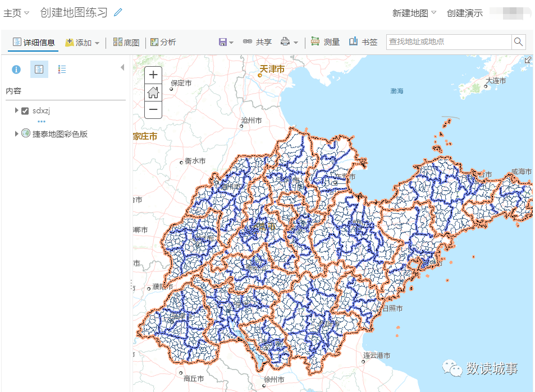Click the 连云港市 map label
535x392 pixels.
point(377,355)
